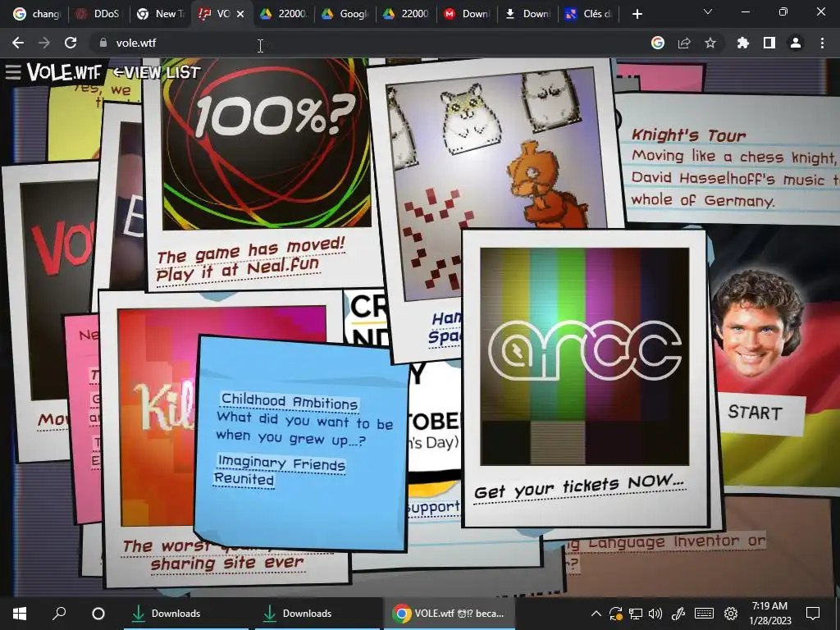Follow 'The game has moved! Play it at Neal.fun' link
The height and width of the screenshot is (630, 840).
click(x=251, y=260)
